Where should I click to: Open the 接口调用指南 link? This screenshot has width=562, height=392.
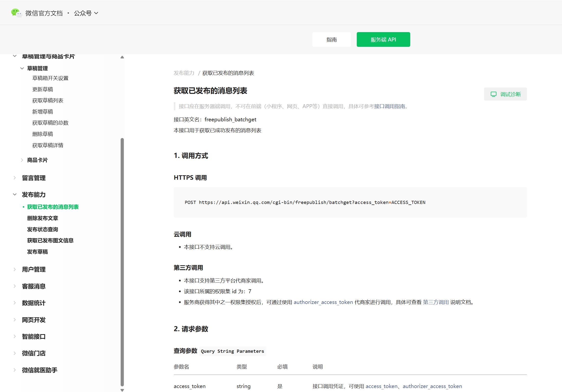(x=389, y=106)
